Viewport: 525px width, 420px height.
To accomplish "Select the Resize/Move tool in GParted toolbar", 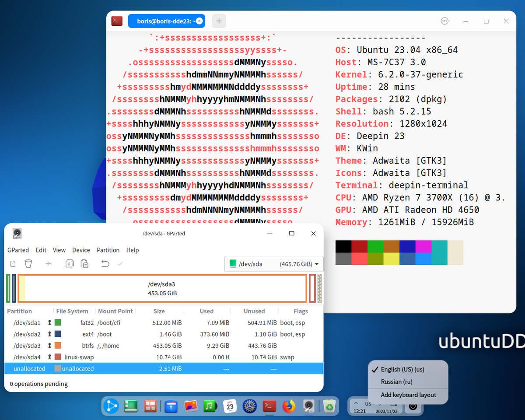I will tap(49, 264).
